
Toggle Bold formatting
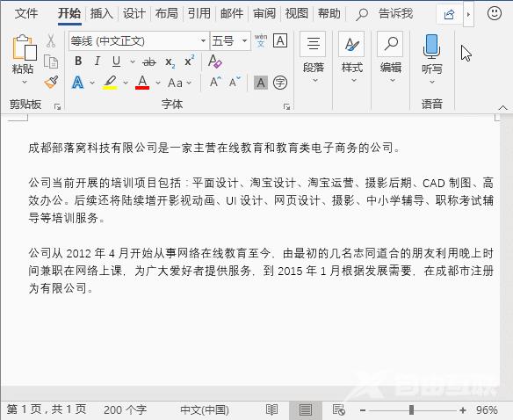click(x=78, y=62)
